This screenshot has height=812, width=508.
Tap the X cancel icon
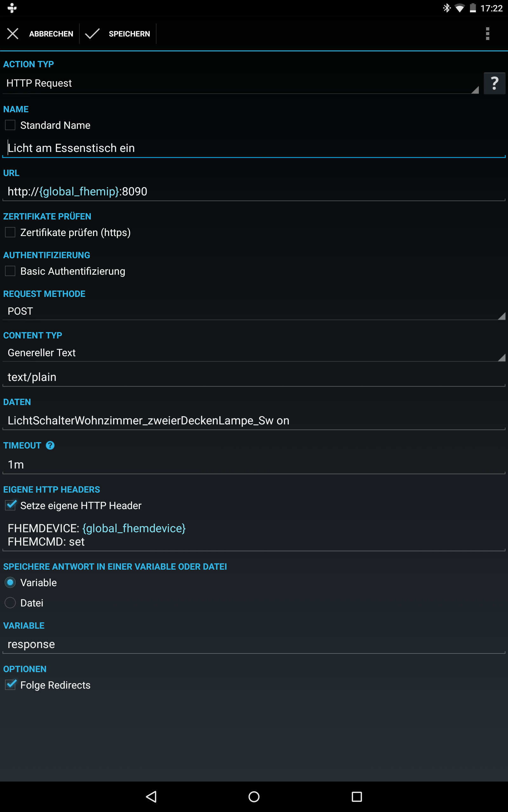point(13,34)
